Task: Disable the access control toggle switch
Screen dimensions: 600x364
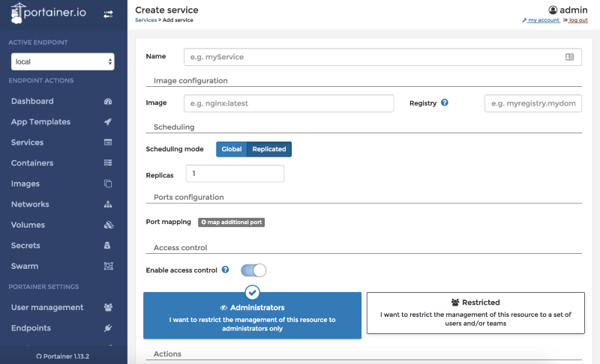Action: [x=253, y=270]
